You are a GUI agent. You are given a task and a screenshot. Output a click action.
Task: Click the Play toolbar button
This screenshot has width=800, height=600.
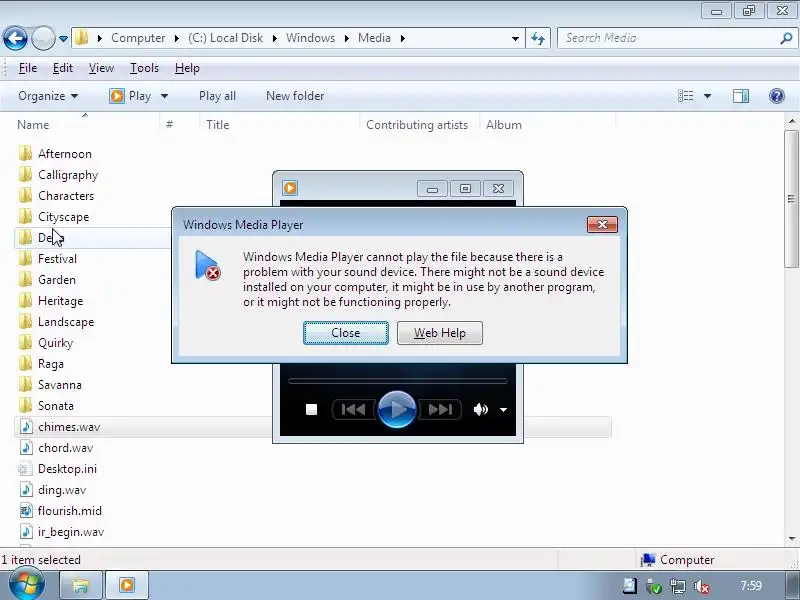pyautogui.click(x=130, y=96)
